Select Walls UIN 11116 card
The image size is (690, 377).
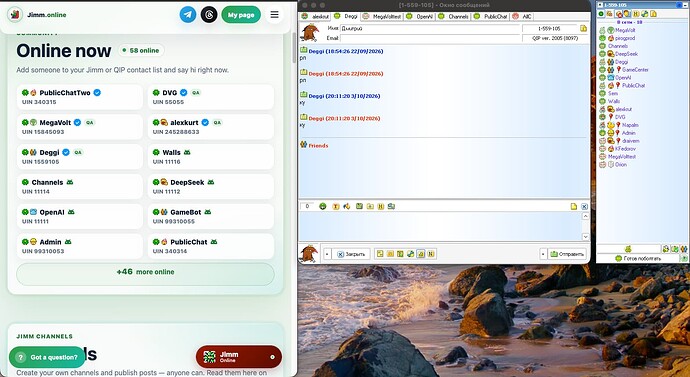(210, 157)
